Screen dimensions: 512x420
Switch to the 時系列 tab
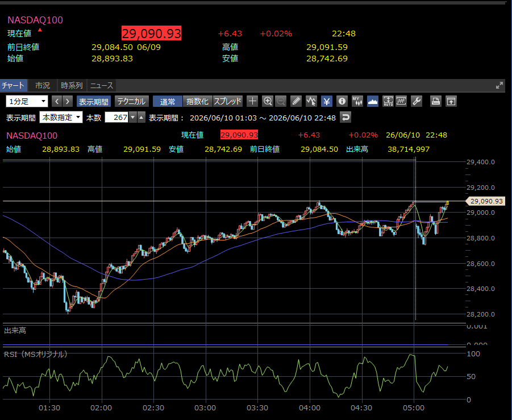pos(72,86)
